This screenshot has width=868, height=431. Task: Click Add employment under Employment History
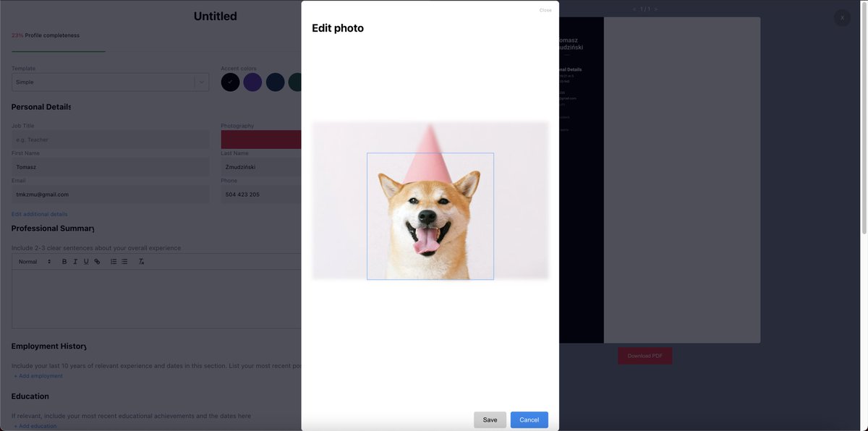pos(39,375)
